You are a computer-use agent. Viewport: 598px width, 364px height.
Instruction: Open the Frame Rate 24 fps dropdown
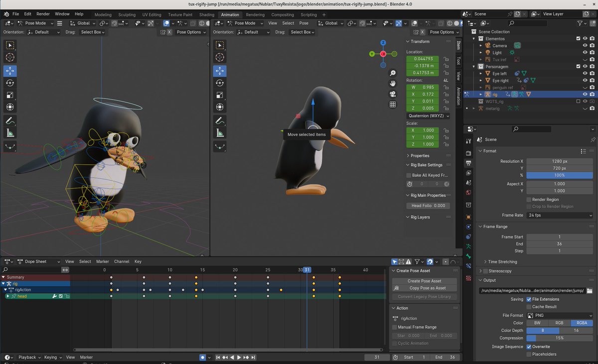560,215
